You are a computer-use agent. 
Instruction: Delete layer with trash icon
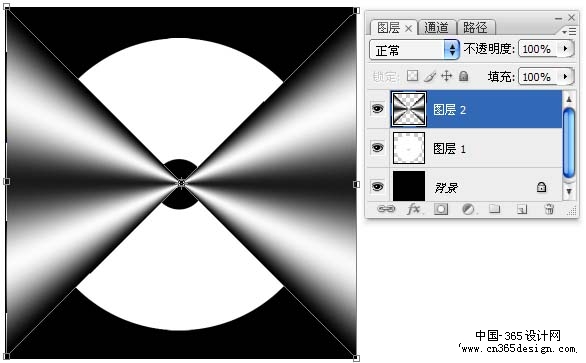[549, 209]
